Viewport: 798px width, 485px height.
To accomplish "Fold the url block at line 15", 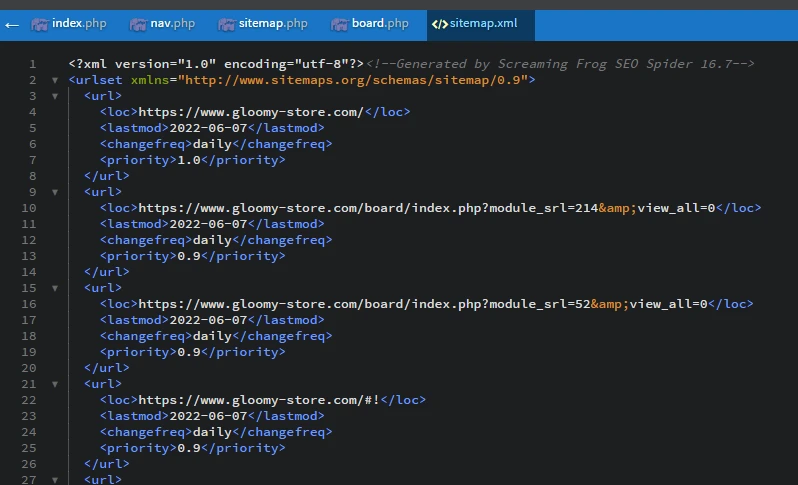I will click(x=55, y=288).
